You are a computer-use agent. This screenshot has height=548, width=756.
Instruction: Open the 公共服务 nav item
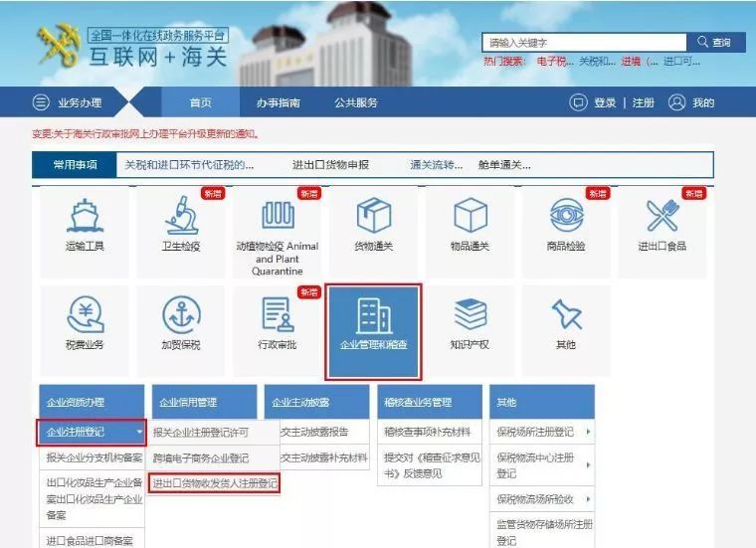coord(355,102)
